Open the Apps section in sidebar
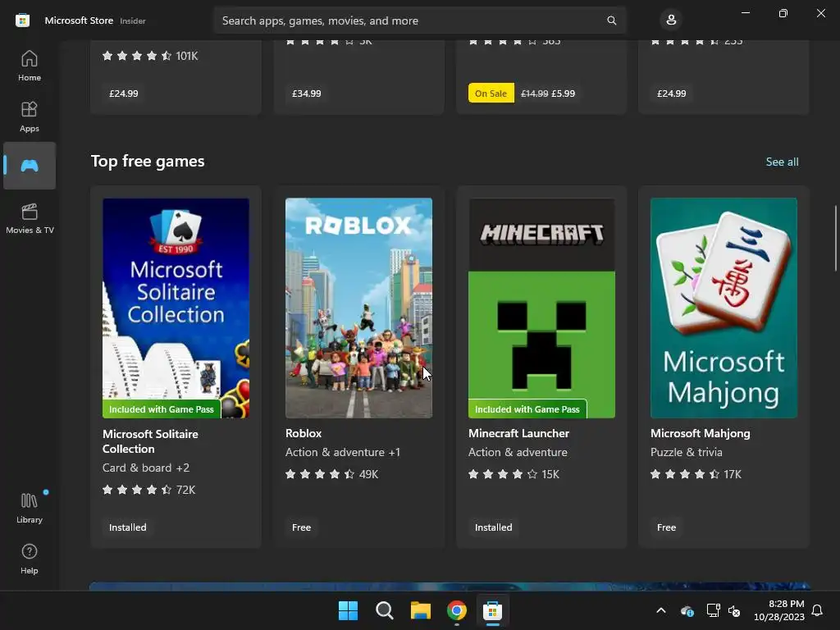840x630 pixels. tap(30, 116)
